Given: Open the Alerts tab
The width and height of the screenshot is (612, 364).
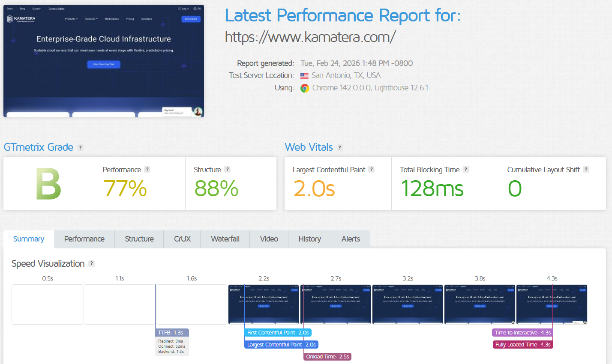Looking at the screenshot, I should 351,239.
